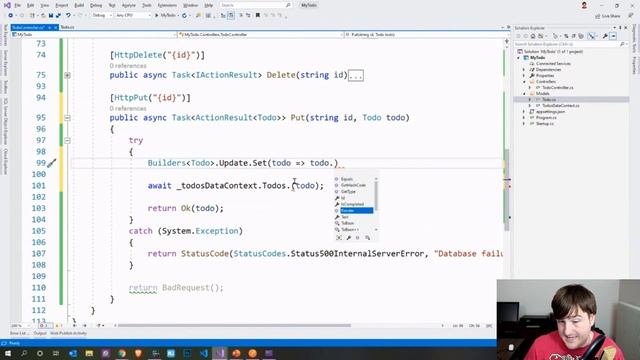640x360 pixels.
Task: Open the Output tab at bottom
Action: pos(40,333)
